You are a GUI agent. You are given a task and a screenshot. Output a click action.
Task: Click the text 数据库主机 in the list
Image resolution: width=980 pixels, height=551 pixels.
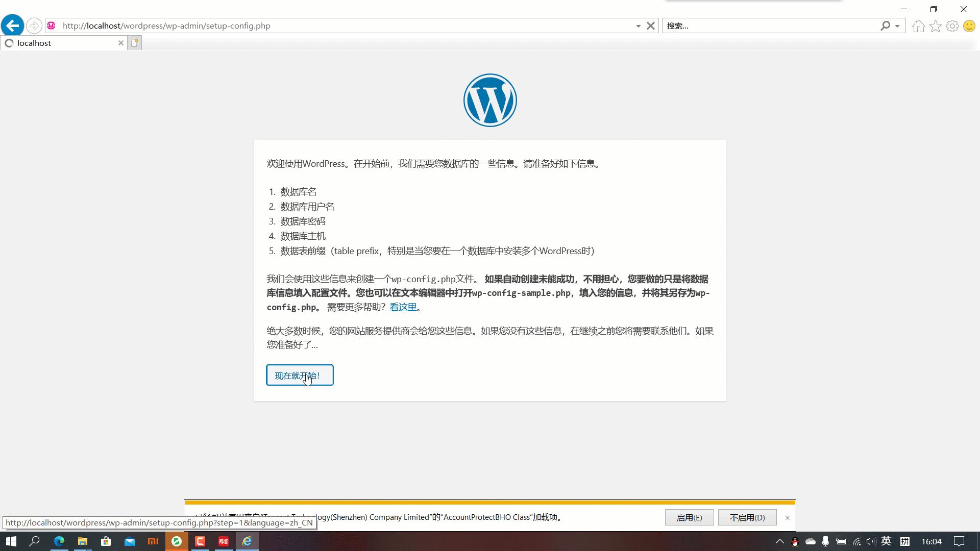pos(303,236)
